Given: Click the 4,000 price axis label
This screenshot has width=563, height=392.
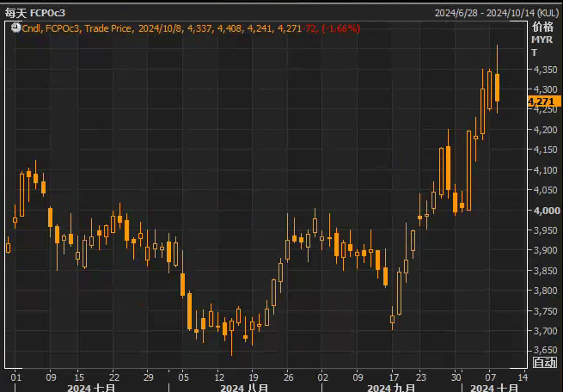Looking at the screenshot, I should click(547, 211).
